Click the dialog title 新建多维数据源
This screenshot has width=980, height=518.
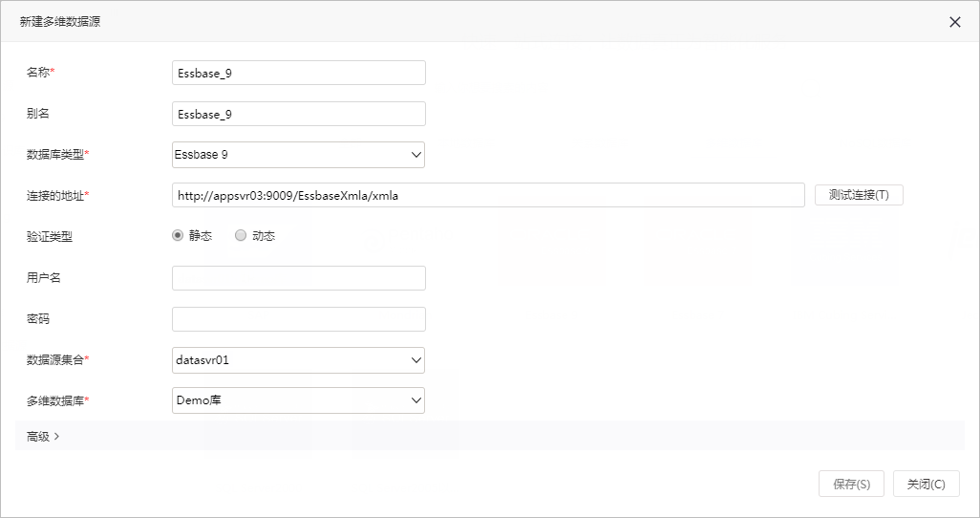tap(60, 21)
